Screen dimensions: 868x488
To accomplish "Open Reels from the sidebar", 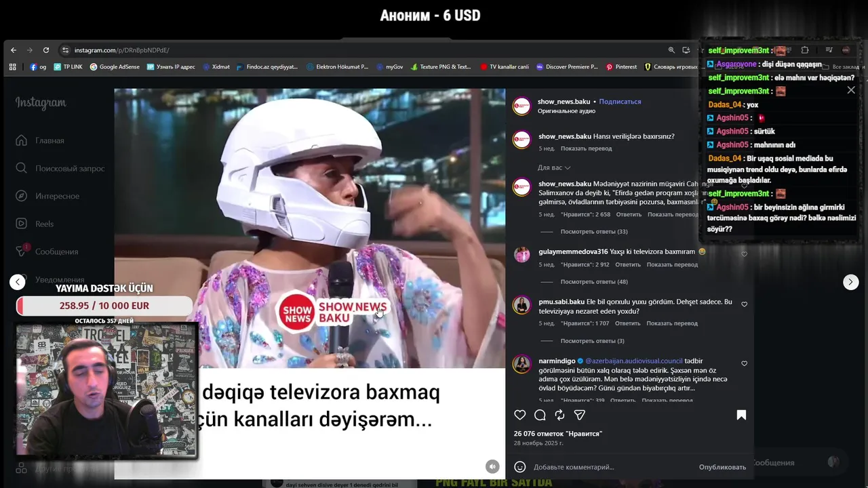I will point(35,224).
